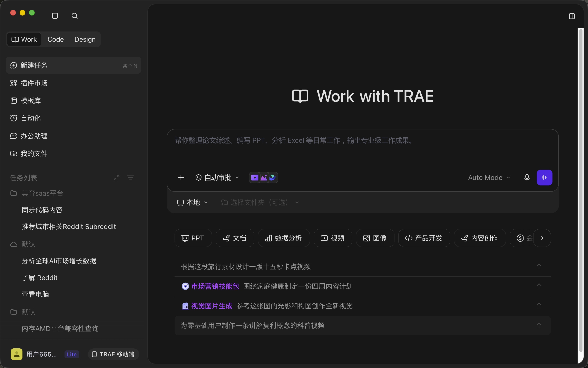Click the book icon beside Work with TRAE
The image size is (588, 368).
300,96
